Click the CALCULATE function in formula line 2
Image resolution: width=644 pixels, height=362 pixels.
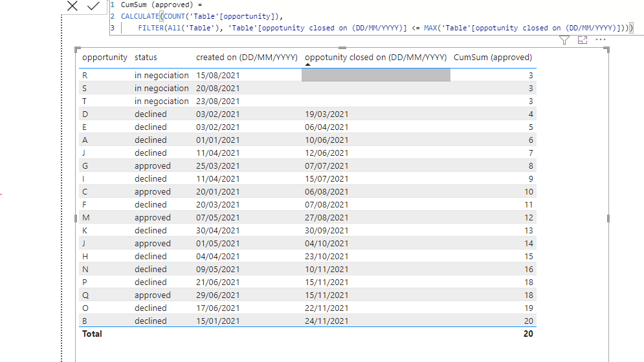pyautogui.click(x=140, y=16)
